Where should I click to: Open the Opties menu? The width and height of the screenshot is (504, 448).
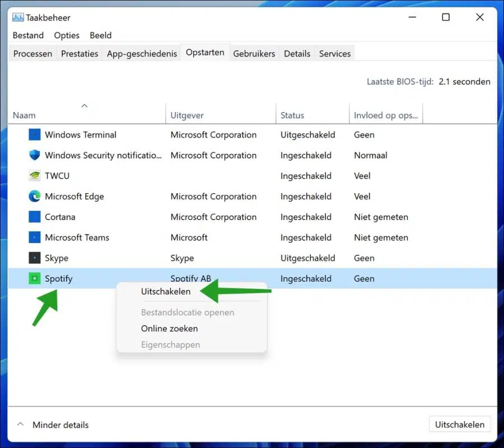tap(67, 35)
